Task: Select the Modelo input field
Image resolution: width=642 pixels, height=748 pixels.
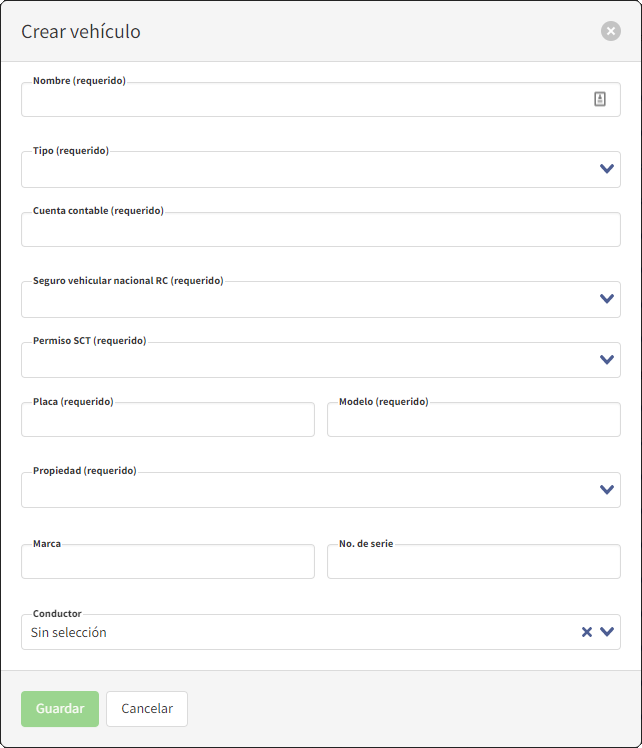Action: (x=473, y=421)
